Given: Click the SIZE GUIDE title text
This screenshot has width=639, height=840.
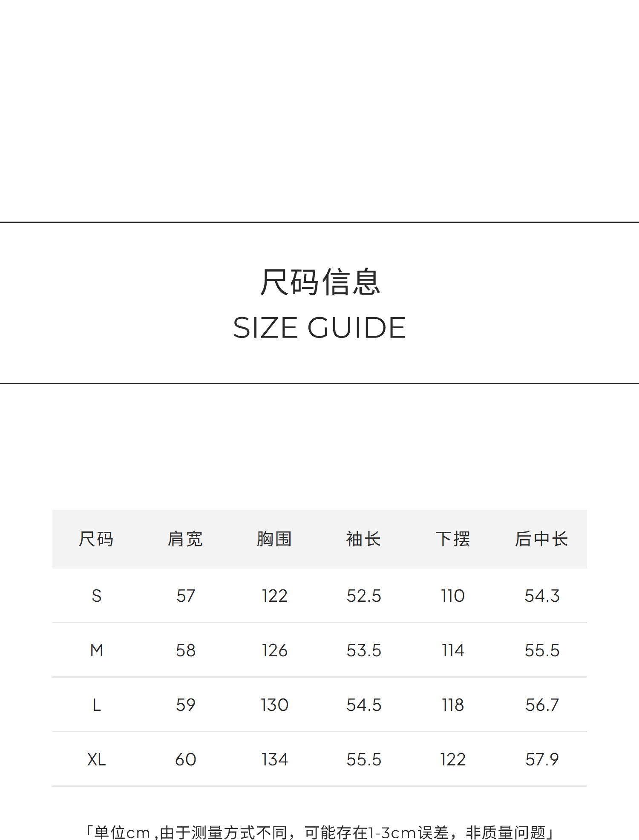Looking at the screenshot, I should (x=319, y=328).
